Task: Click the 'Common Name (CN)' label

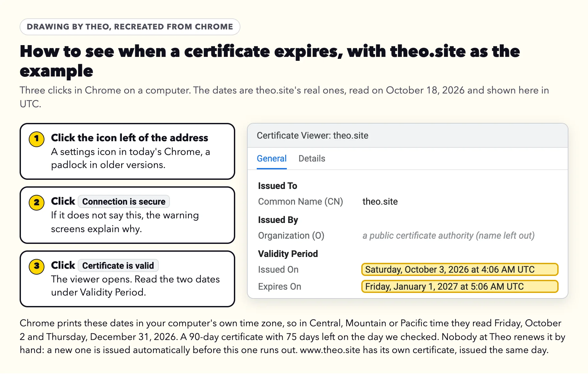Action: (x=301, y=201)
